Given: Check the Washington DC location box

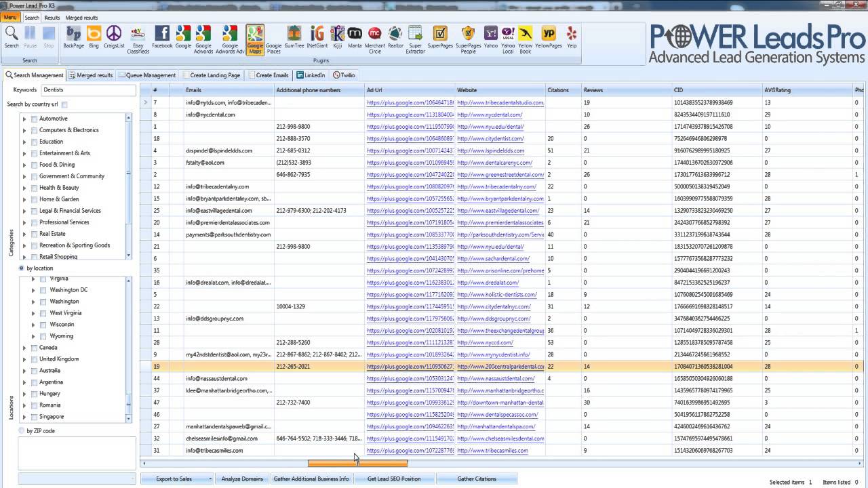Looking at the screenshot, I should 43,290.
